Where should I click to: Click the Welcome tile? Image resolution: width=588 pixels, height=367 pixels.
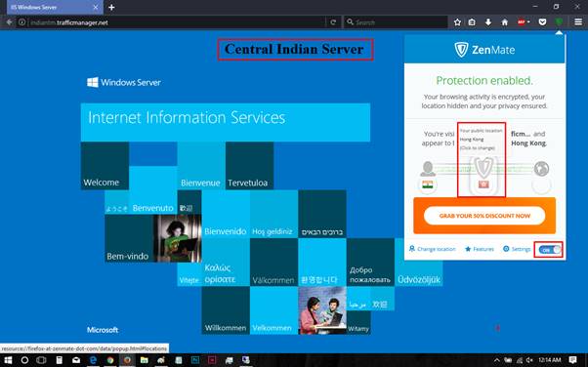[x=105, y=166]
